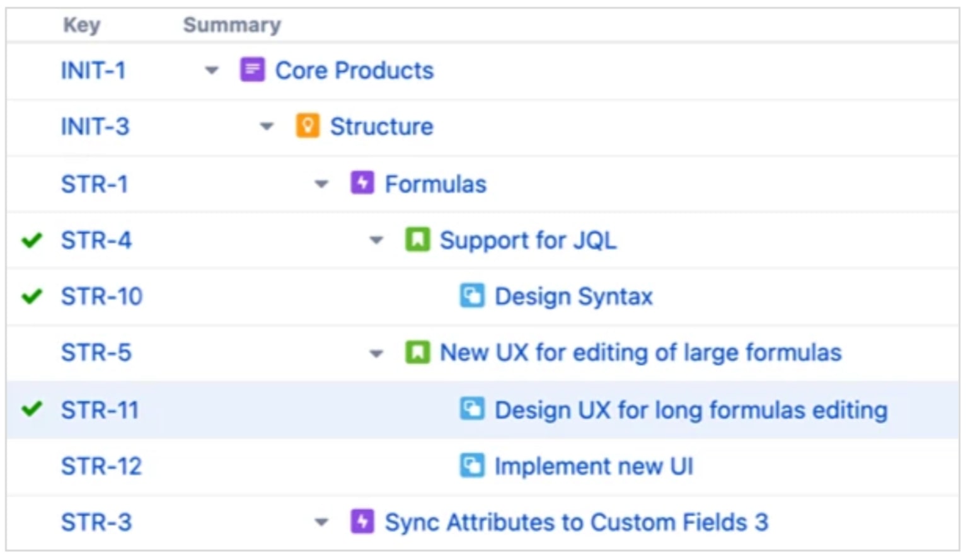Click the green checkmark beside STR-10

32,296
